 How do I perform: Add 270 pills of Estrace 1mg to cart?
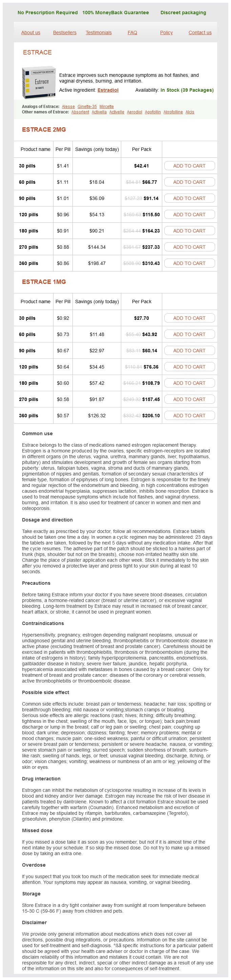coord(189,399)
